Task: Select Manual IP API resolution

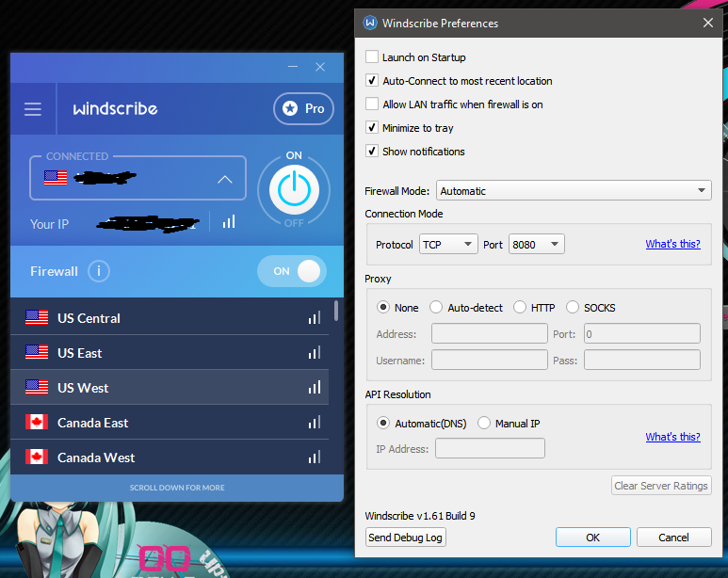Action: click(x=484, y=423)
